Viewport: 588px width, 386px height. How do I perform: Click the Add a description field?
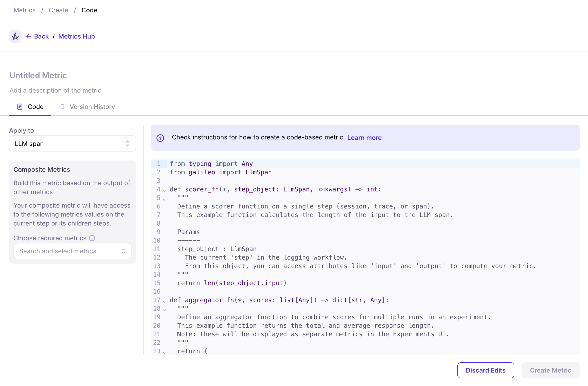pyautogui.click(x=55, y=90)
